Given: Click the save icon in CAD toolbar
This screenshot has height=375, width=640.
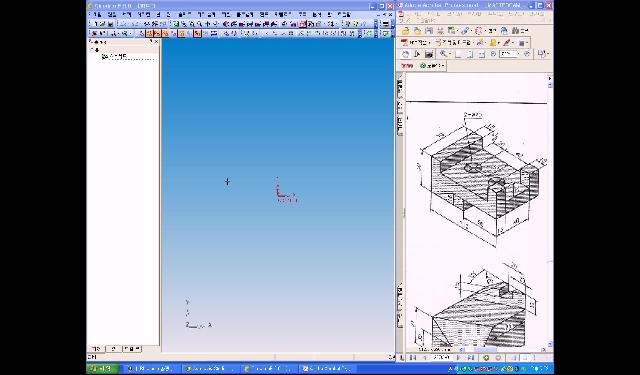Looking at the screenshot, I should [111, 24].
